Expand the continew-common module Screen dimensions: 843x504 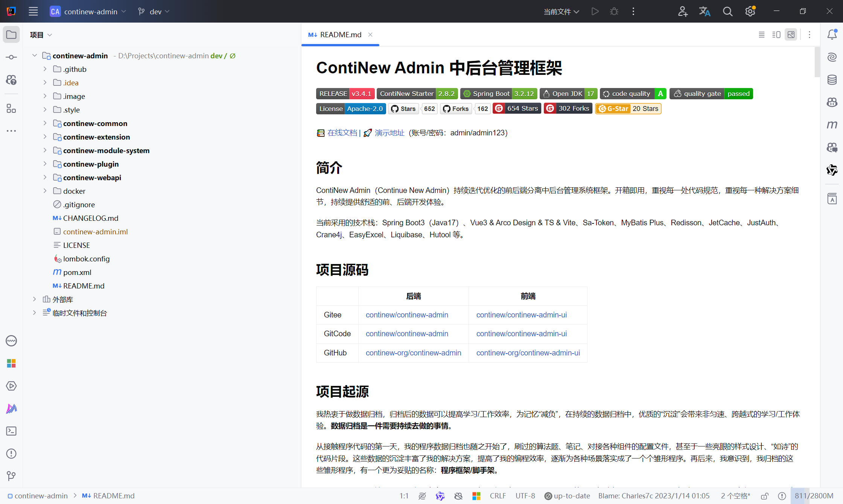pyautogui.click(x=45, y=123)
